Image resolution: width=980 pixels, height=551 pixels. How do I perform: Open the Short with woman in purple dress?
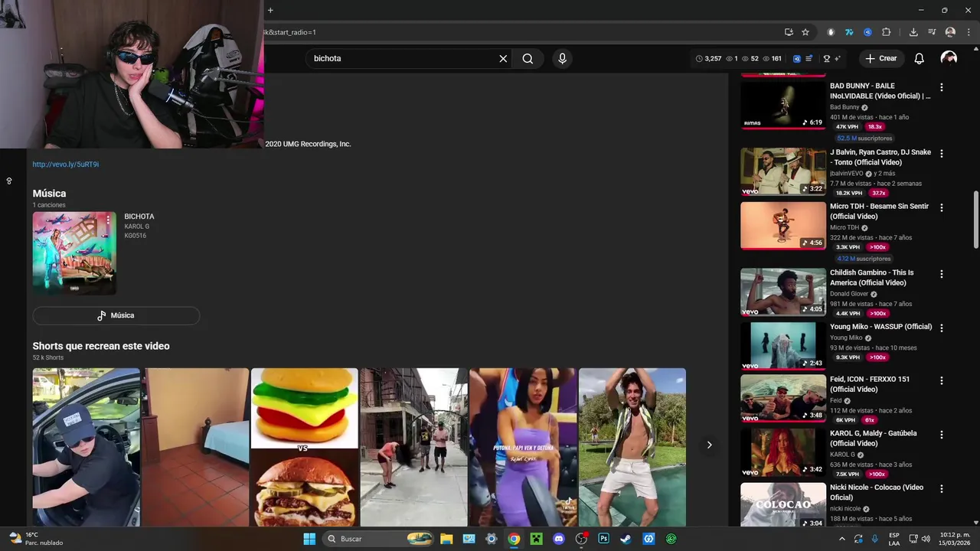pyautogui.click(x=523, y=447)
